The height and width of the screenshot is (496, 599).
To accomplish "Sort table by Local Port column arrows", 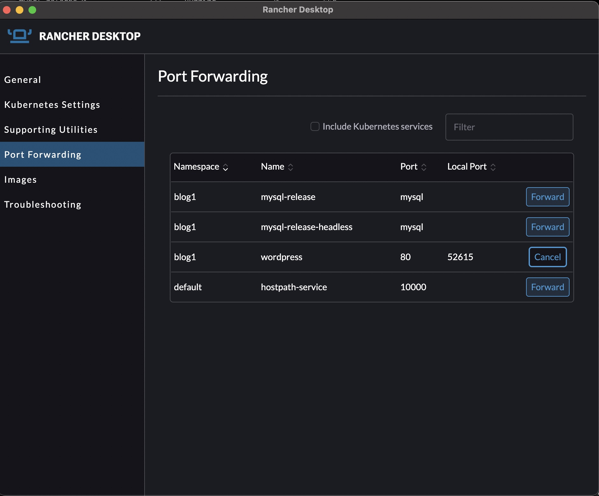I will click(493, 167).
